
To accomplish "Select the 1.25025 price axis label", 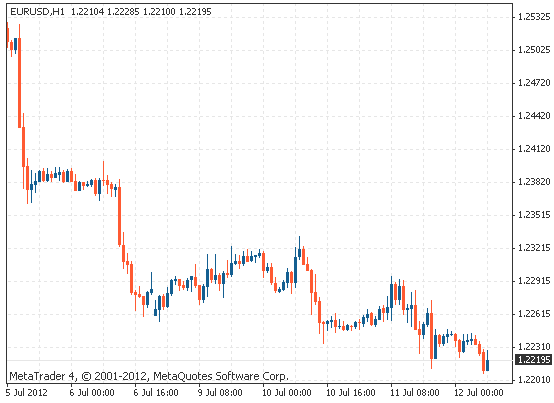I will 534,50.
